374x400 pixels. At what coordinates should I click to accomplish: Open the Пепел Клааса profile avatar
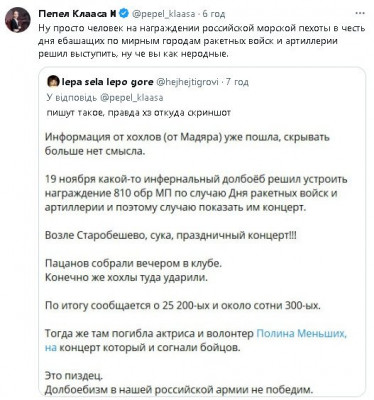point(16,20)
